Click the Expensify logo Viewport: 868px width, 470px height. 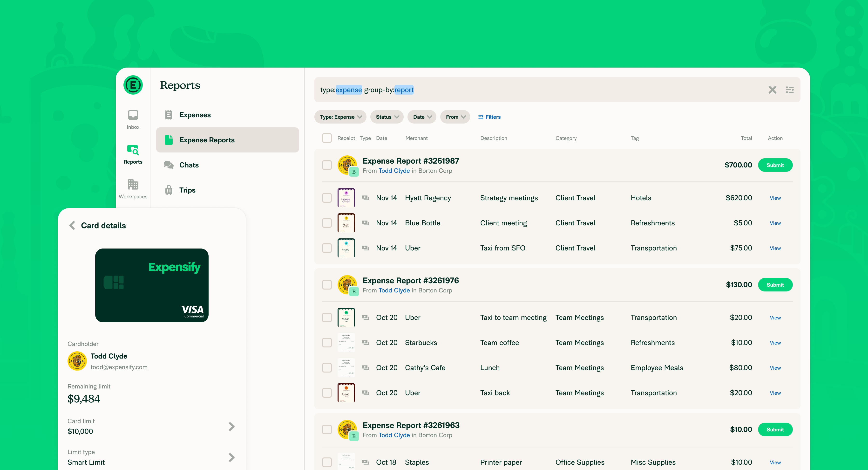click(133, 85)
